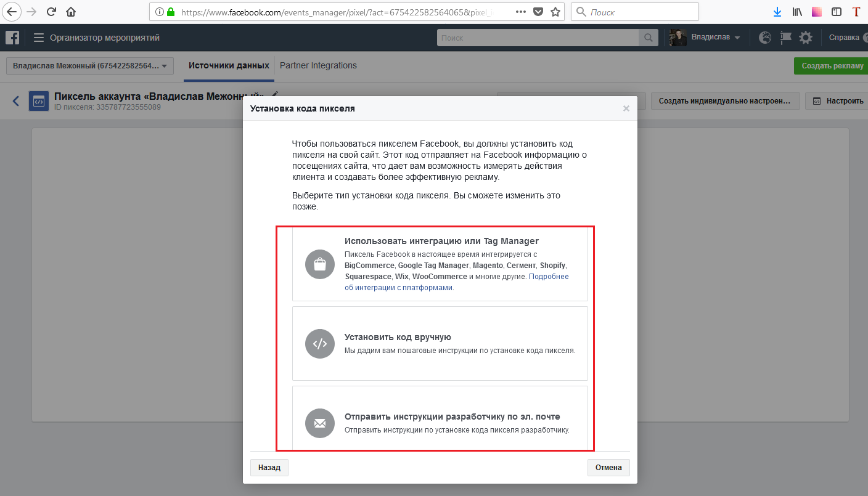Expand the Владислав Межонный ad account dropdown
Screen dimensions: 868x496
pyautogui.click(x=90, y=66)
